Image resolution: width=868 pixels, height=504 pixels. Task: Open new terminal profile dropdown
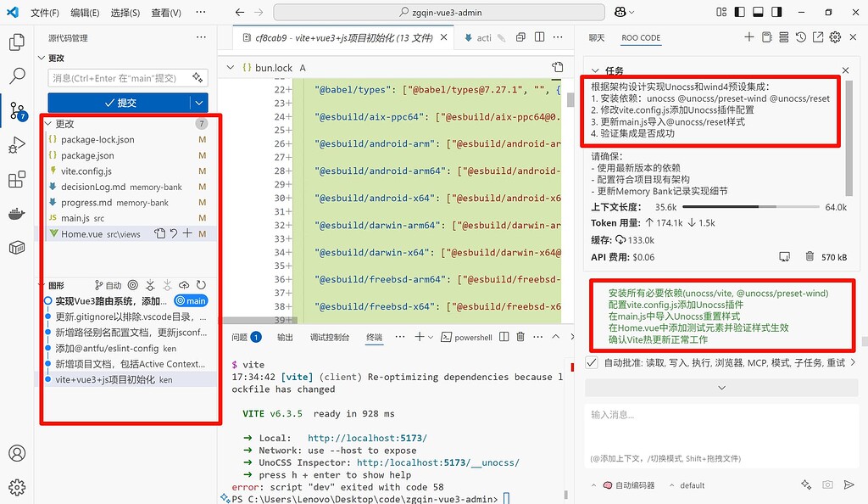click(x=431, y=337)
